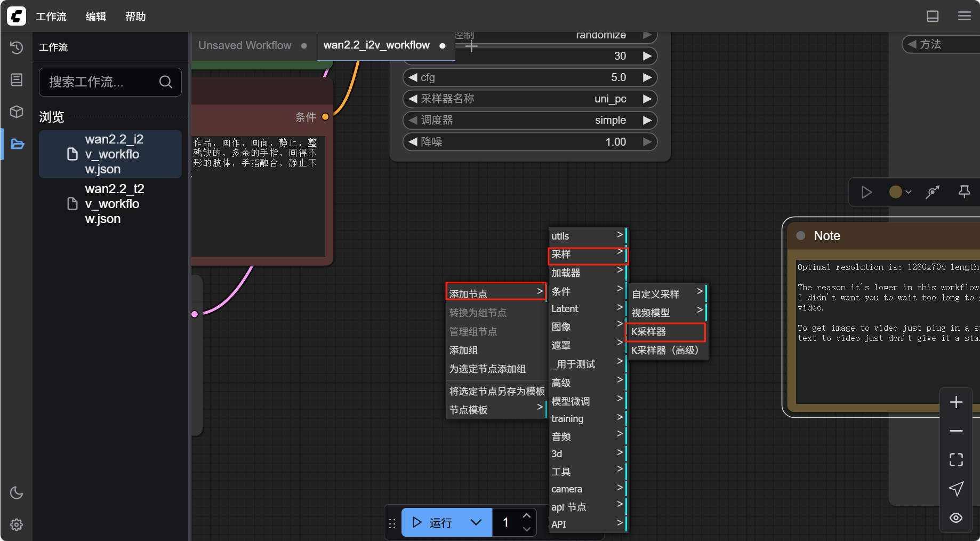The height and width of the screenshot is (541, 980).
Task: Expand the 加载器 submenu
Action: pos(587,273)
